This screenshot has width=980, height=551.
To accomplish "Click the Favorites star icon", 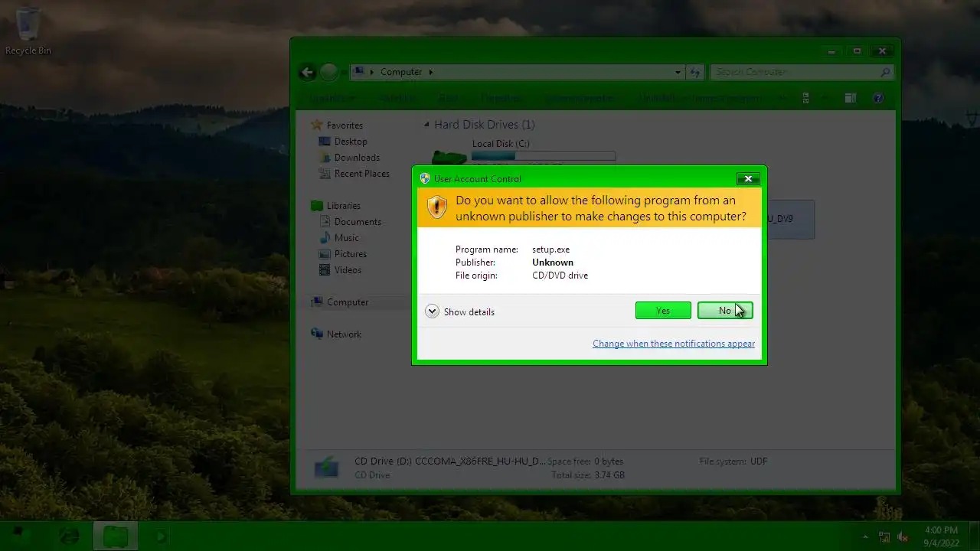I will coord(317,125).
